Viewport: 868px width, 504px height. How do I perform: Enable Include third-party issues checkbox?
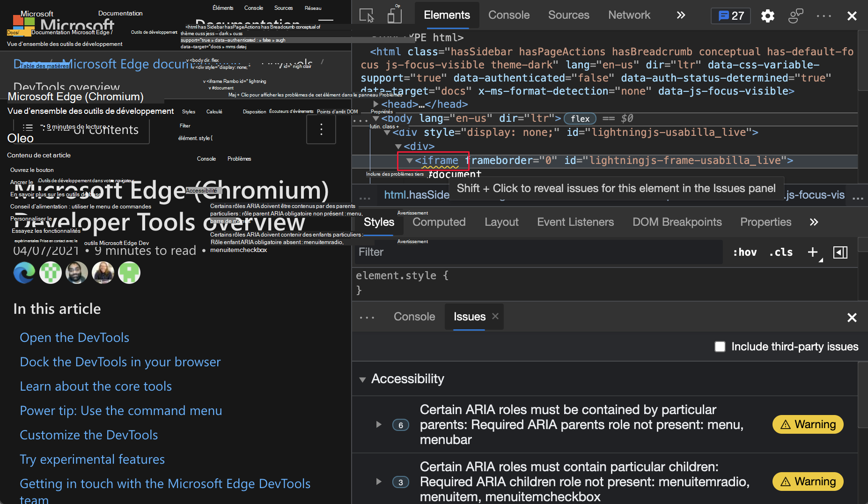coord(720,347)
